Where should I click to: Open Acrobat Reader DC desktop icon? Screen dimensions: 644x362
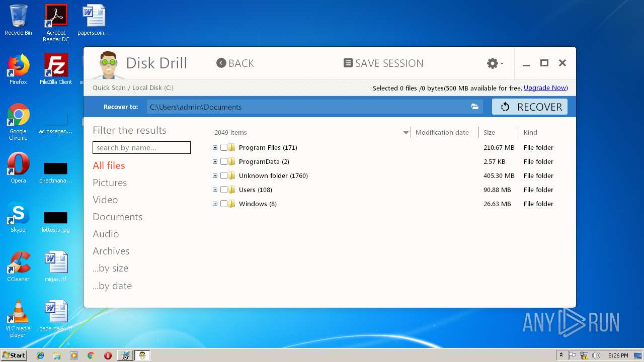(x=56, y=23)
